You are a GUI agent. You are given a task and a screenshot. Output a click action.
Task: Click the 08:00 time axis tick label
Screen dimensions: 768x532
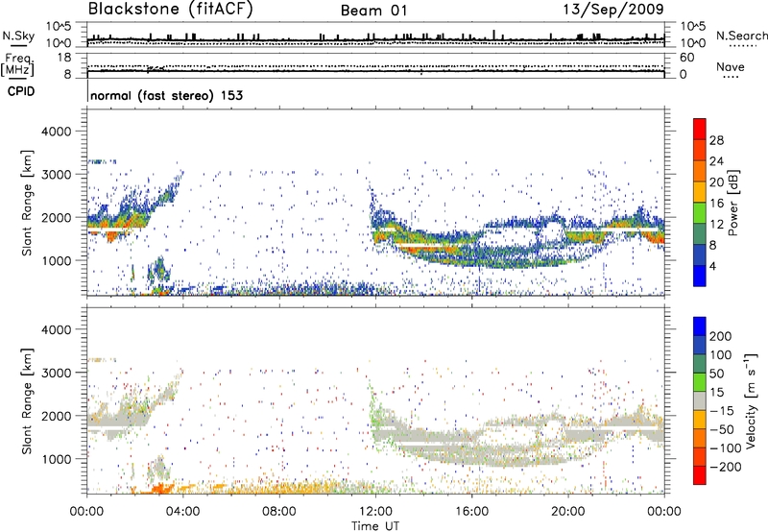point(279,512)
